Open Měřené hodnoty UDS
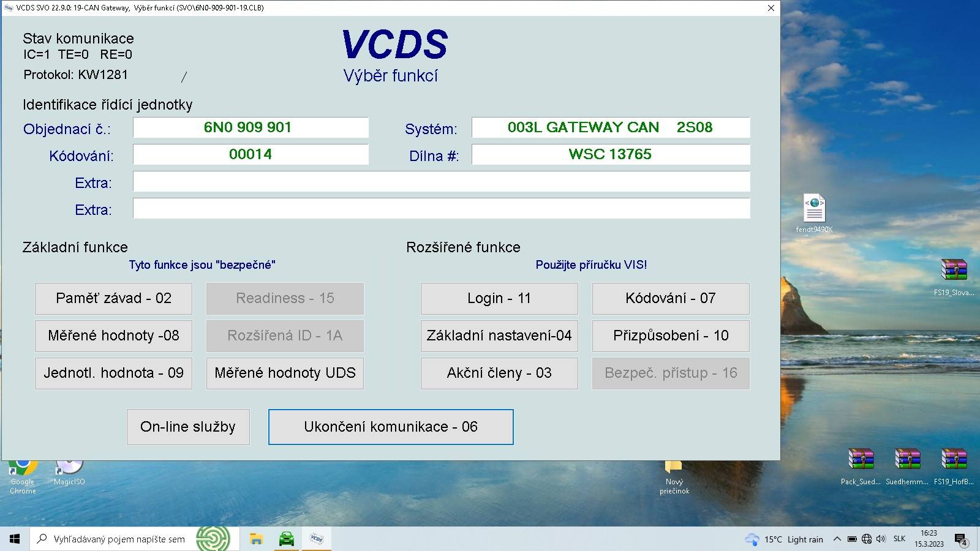The image size is (980, 551). point(285,373)
